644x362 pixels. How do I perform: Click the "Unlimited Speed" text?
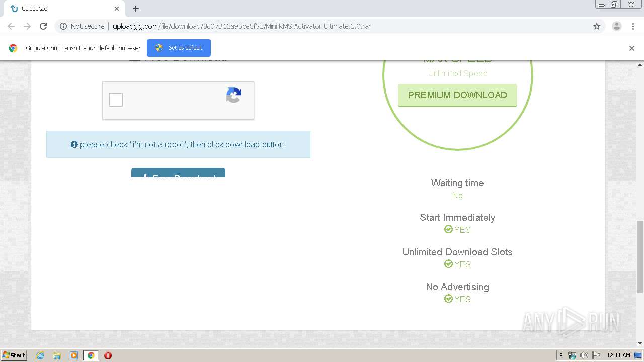[x=457, y=73]
